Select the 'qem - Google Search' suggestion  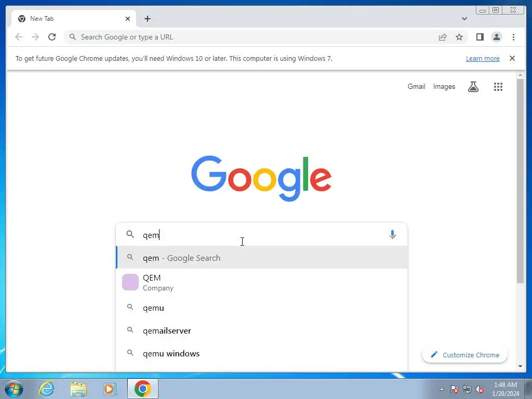pos(262,258)
